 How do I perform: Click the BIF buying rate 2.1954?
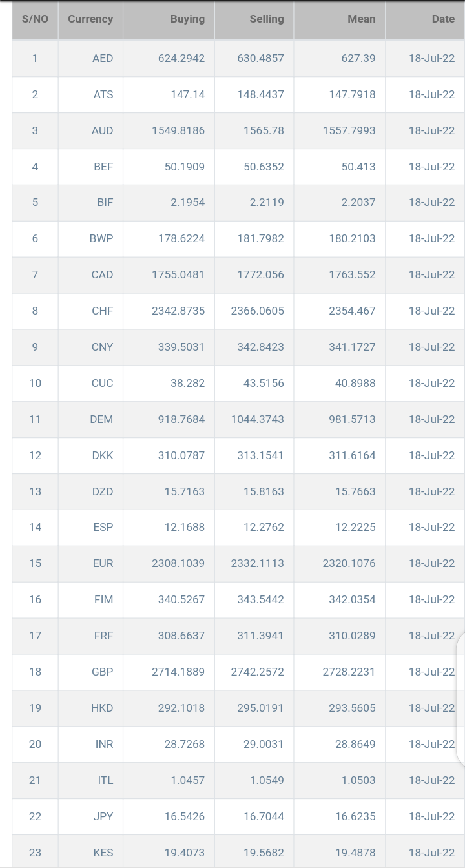(x=187, y=202)
